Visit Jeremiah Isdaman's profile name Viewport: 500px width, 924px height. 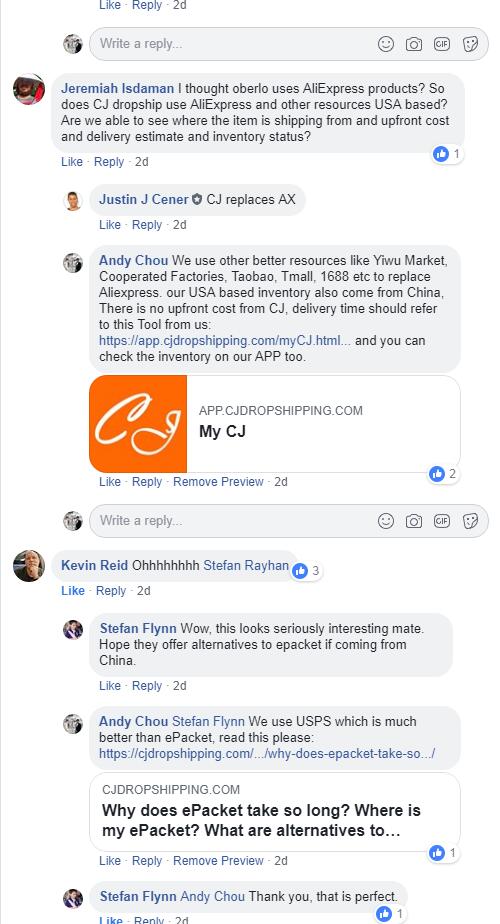(117, 88)
